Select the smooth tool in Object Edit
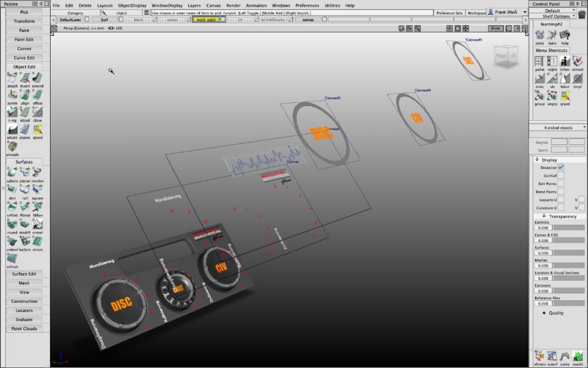 [12, 145]
